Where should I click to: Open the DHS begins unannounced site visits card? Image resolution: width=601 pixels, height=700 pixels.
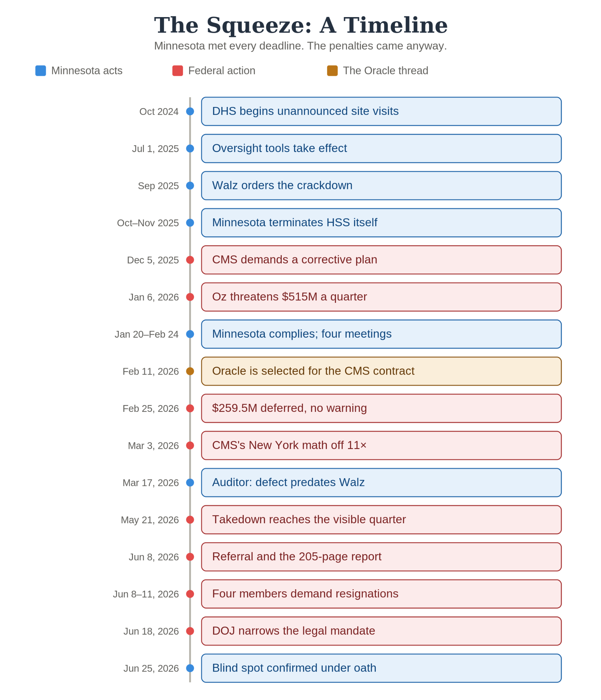click(381, 111)
